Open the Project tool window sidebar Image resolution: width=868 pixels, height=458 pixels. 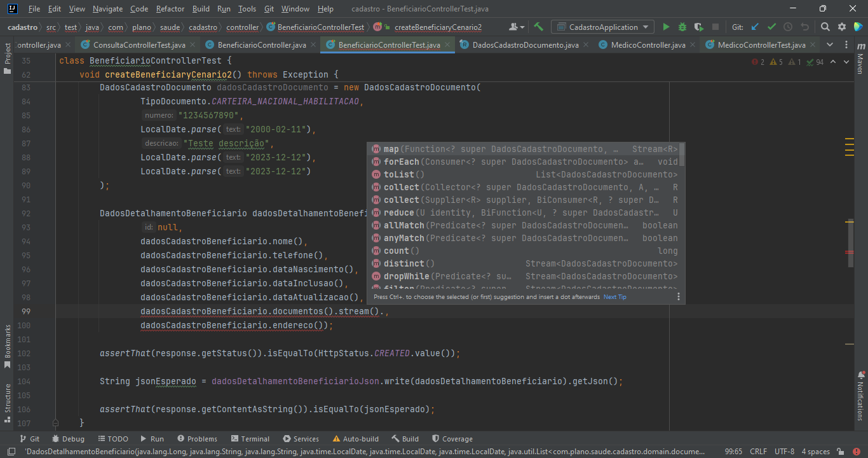8,58
